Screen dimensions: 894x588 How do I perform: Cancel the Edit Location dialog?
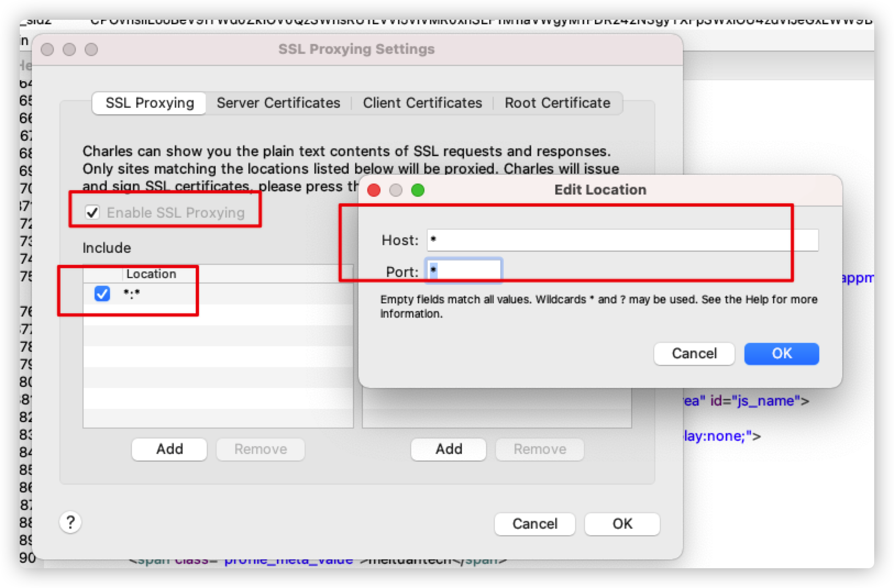(694, 353)
